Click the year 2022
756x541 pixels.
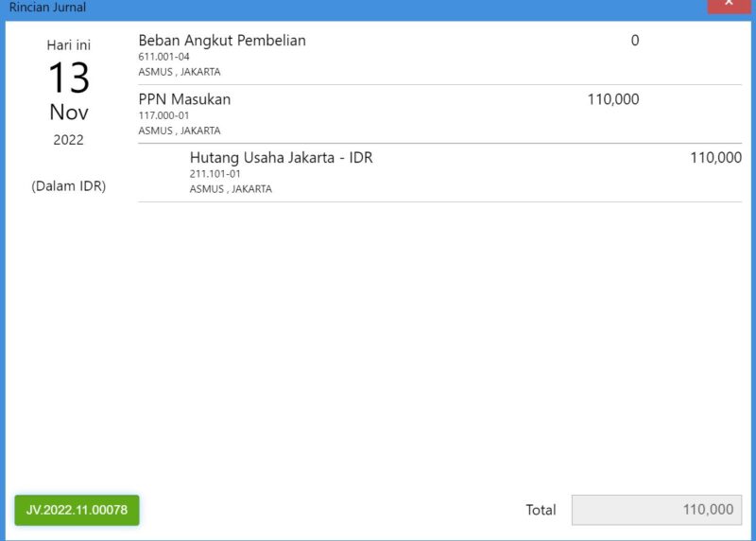click(x=68, y=140)
